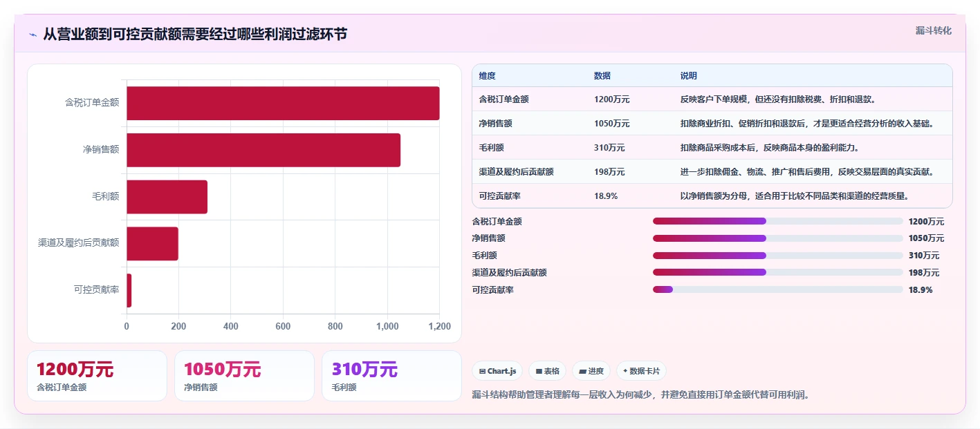
Task: Click the 可控贡献率 progress bar
Action: tap(777, 289)
